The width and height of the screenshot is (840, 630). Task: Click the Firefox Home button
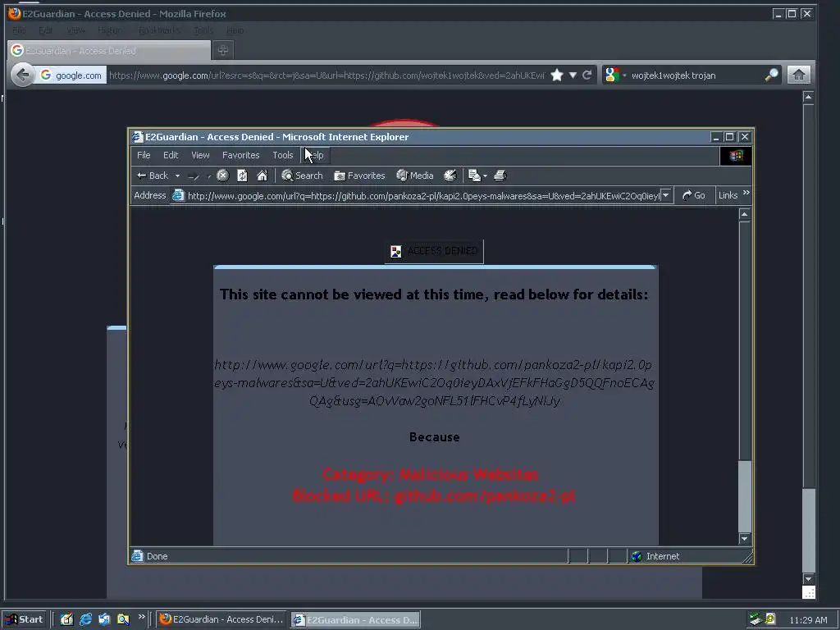[x=799, y=75]
